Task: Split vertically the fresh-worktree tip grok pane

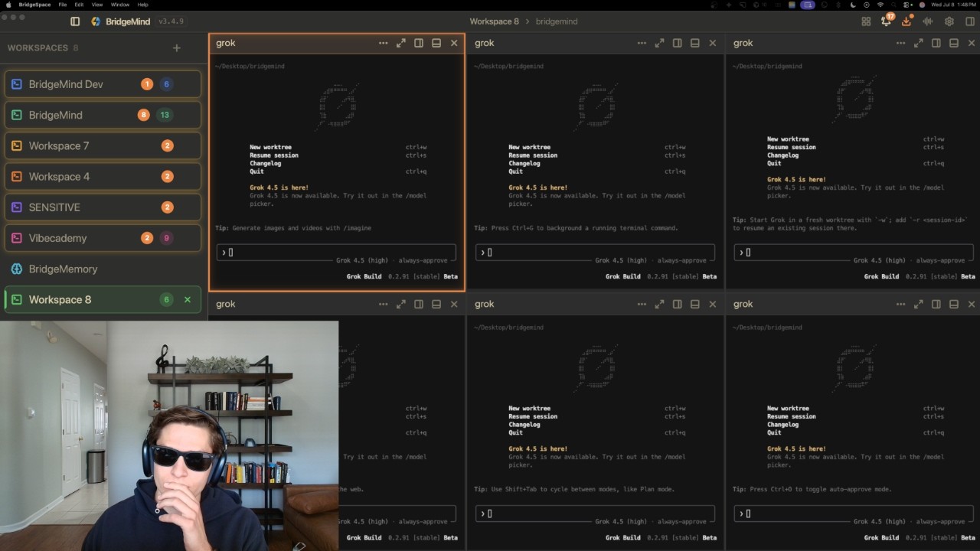Action: [936, 43]
